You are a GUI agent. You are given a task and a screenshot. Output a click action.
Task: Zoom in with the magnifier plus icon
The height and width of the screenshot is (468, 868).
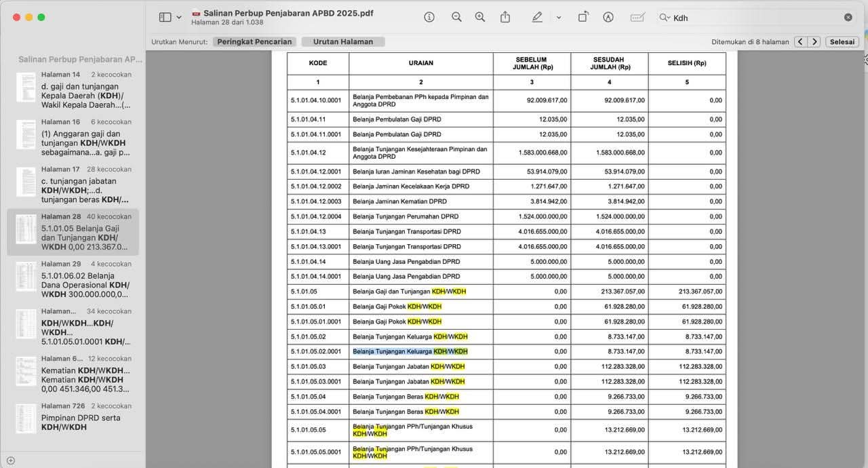480,17
